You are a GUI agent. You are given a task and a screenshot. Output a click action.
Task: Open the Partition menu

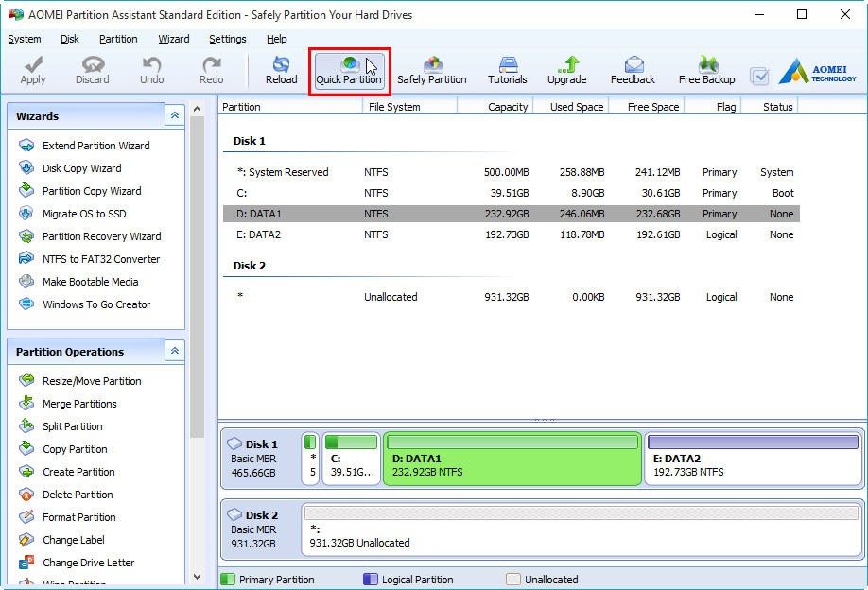tap(118, 39)
